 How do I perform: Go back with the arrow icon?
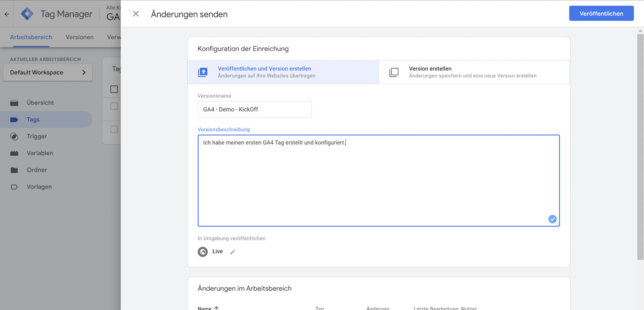(x=6, y=14)
